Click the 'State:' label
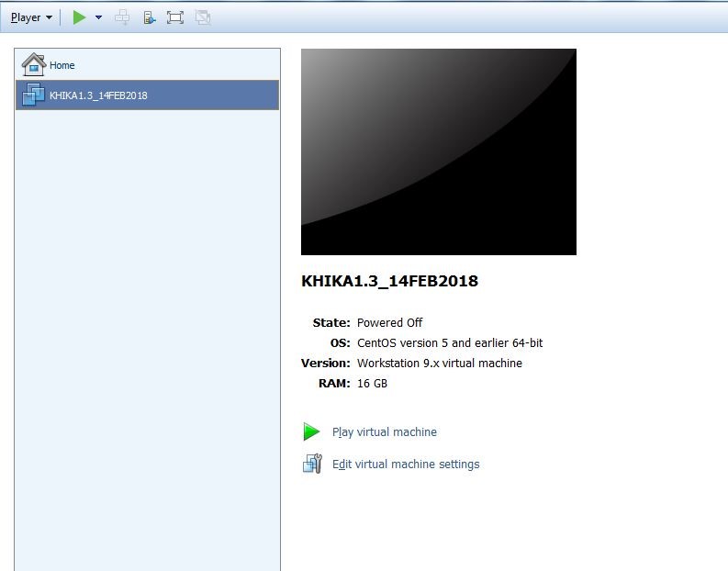 (x=331, y=322)
